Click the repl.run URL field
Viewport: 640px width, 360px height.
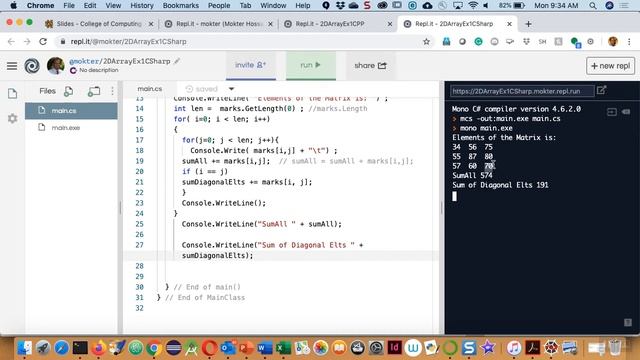pos(522,91)
